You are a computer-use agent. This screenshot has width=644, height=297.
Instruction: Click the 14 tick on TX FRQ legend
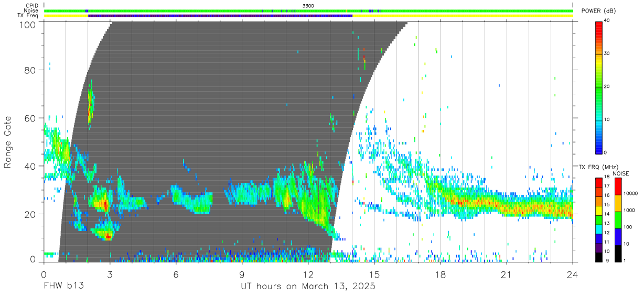606,214
